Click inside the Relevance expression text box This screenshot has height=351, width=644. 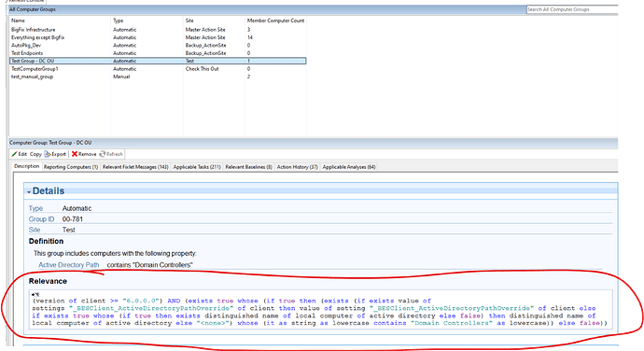(320, 309)
